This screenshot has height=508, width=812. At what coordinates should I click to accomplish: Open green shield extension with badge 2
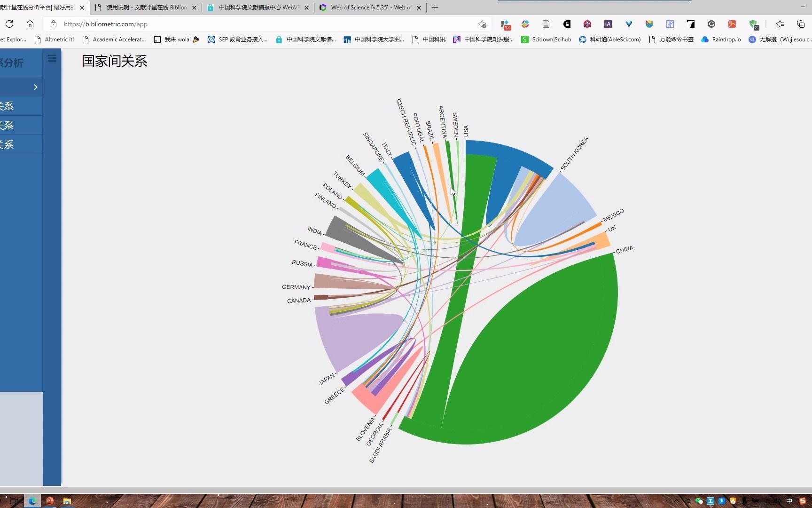point(754,24)
